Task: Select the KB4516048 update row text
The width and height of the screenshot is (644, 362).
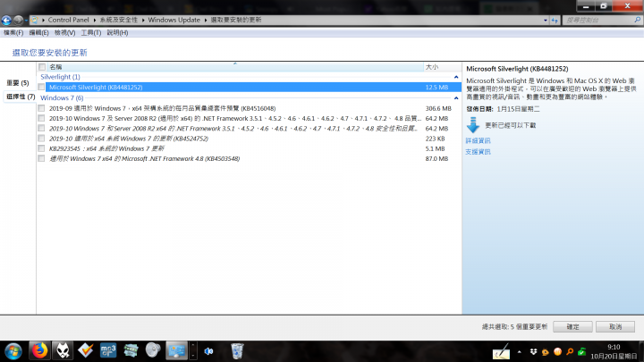Action: [162, 108]
